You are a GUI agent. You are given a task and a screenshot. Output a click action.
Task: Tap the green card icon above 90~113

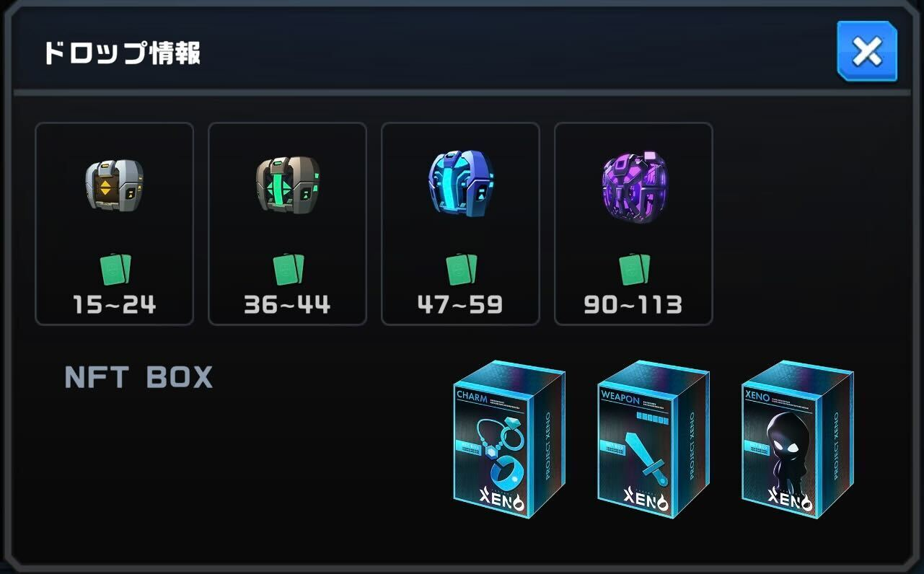pos(634,270)
